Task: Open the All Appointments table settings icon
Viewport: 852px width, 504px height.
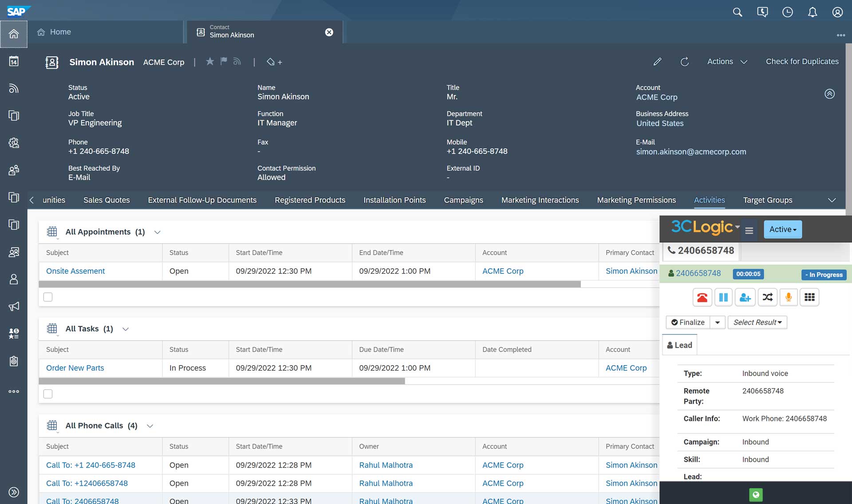Action: point(52,232)
